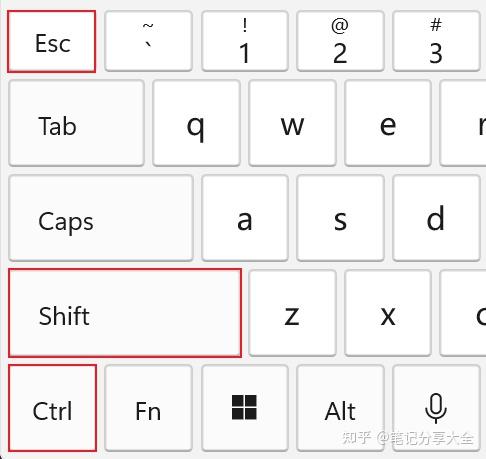Viewport: 486px width, 459px height.
Task: Tap the letter a key
Action: coord(245,218)
